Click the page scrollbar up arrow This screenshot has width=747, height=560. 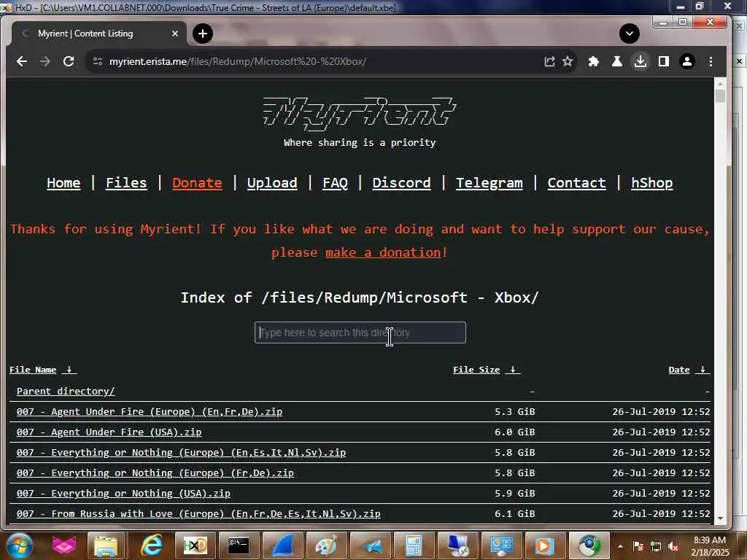point(720,83)
